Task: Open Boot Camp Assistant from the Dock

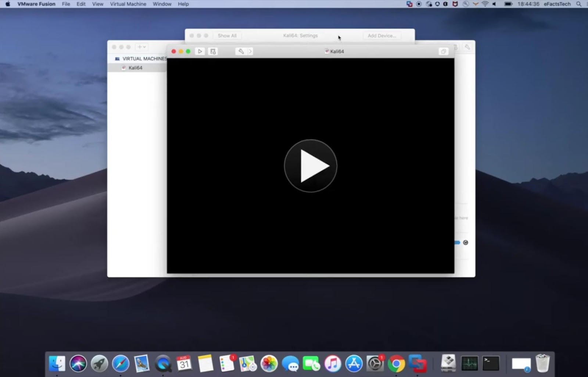Action: pos(448,363)
